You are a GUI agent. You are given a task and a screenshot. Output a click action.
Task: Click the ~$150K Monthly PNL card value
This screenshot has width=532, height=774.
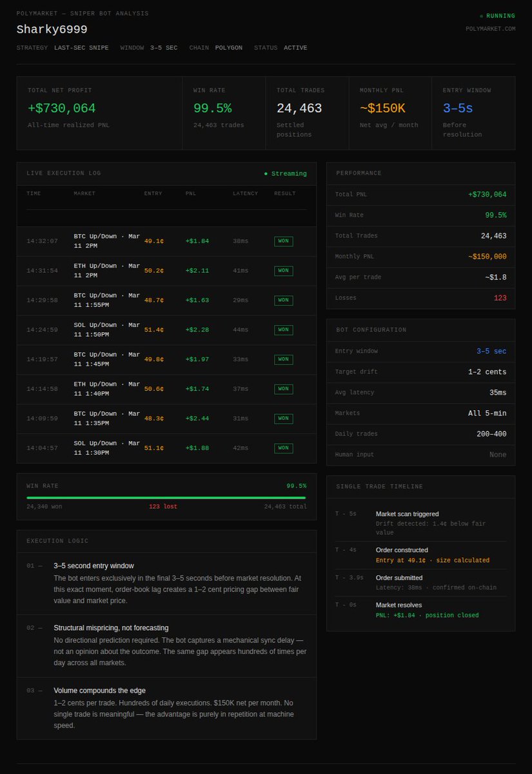(x=382, y=108)
